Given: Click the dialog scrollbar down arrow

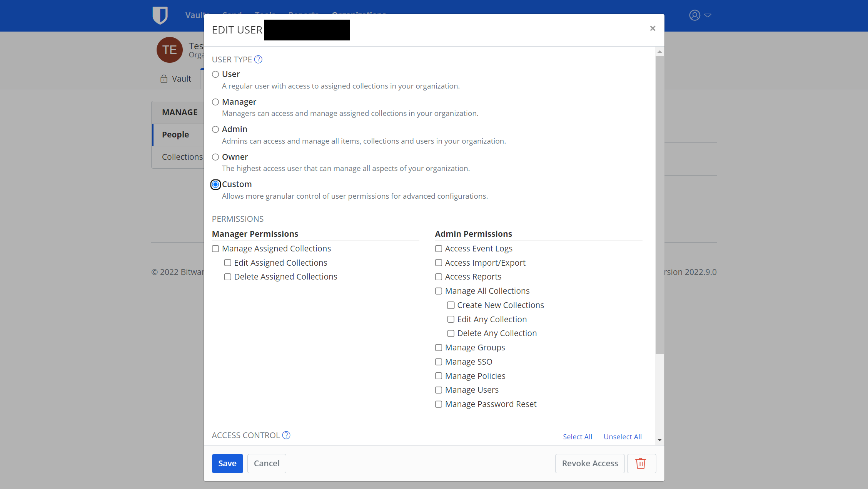Looking at the screenshot, I should tap(659, 440).
